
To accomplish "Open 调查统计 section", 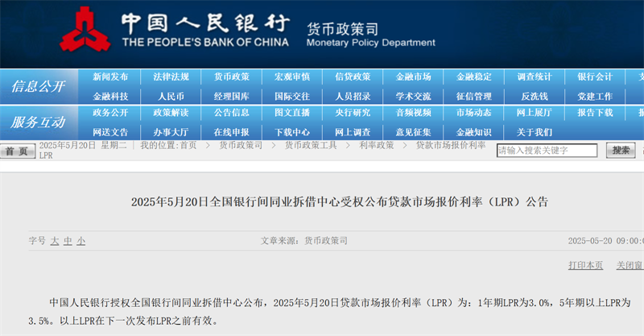I will click(x=535, y=77).
